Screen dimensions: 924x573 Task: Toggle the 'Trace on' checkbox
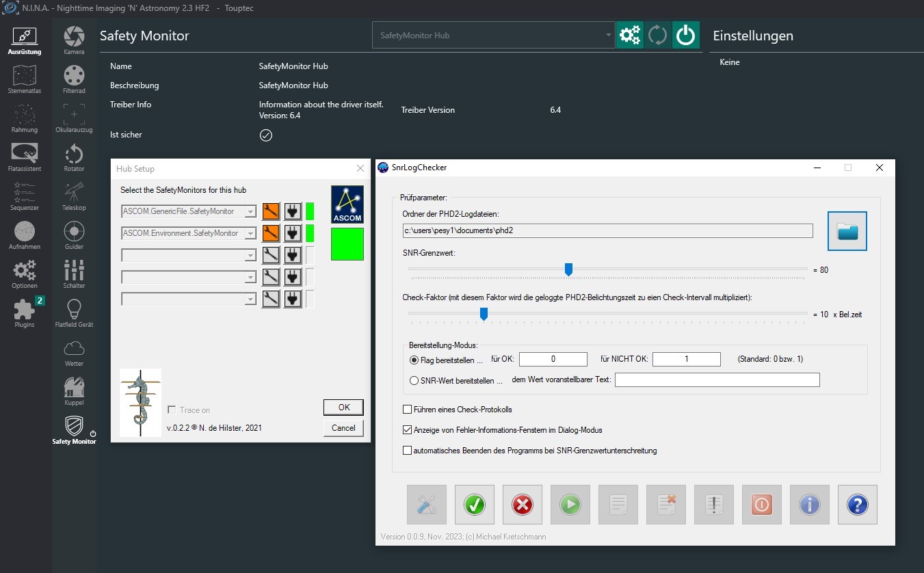(x=172, y=410)
